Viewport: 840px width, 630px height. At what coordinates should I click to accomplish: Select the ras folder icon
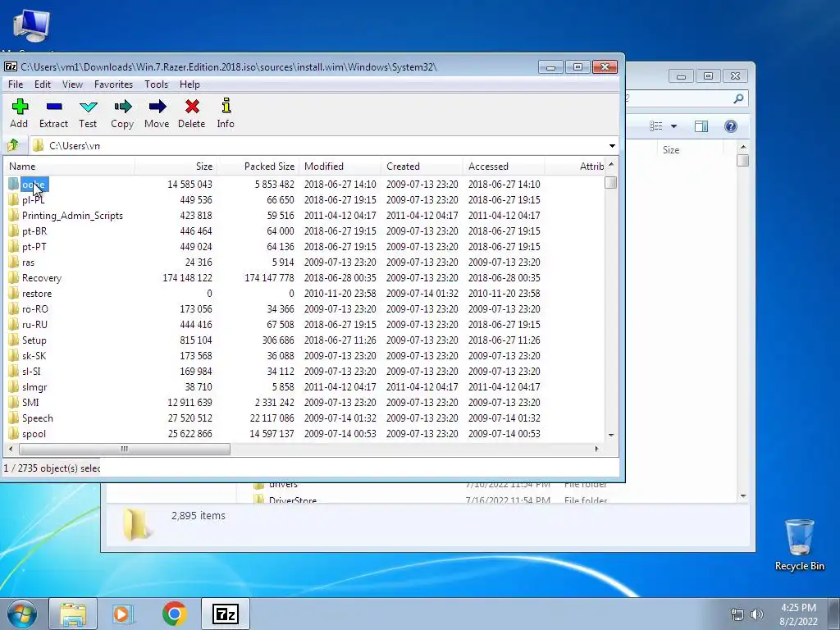pyautogui.click(x=13, y=262)
